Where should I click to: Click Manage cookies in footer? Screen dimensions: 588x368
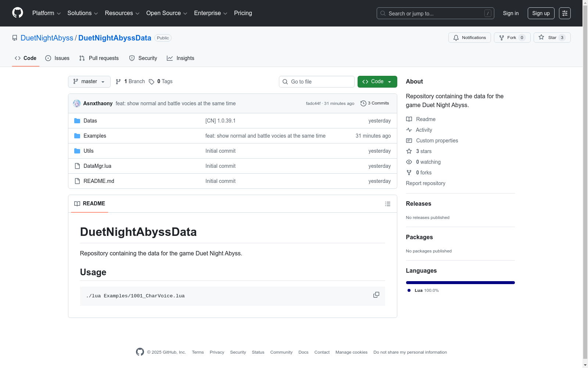pos(351,352)
